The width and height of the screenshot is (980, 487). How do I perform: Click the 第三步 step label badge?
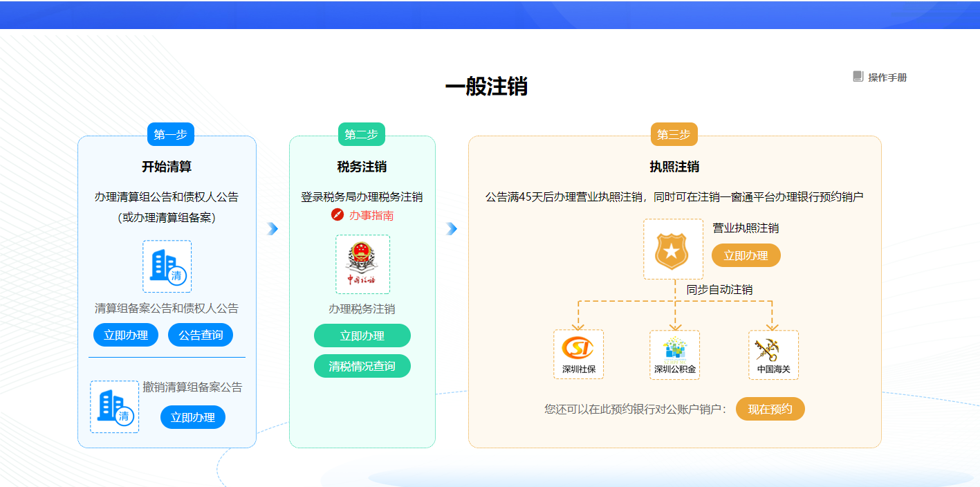(x=674, y=134)
